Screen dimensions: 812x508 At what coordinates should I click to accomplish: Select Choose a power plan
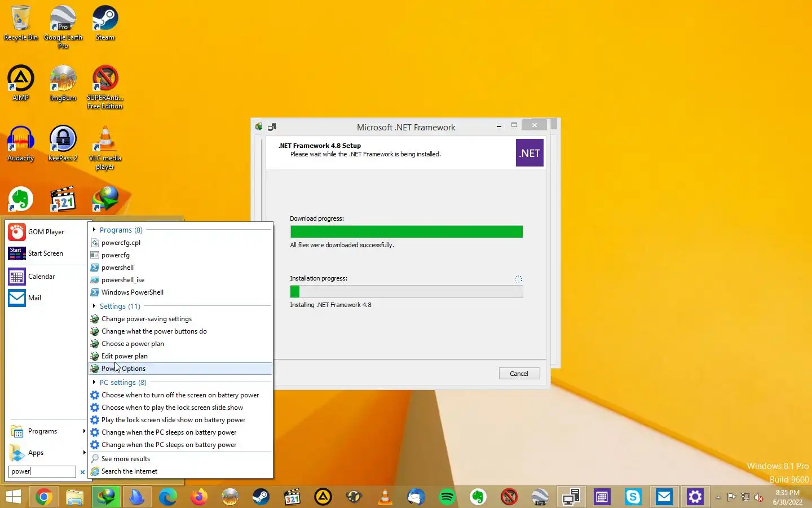point(180,344)
